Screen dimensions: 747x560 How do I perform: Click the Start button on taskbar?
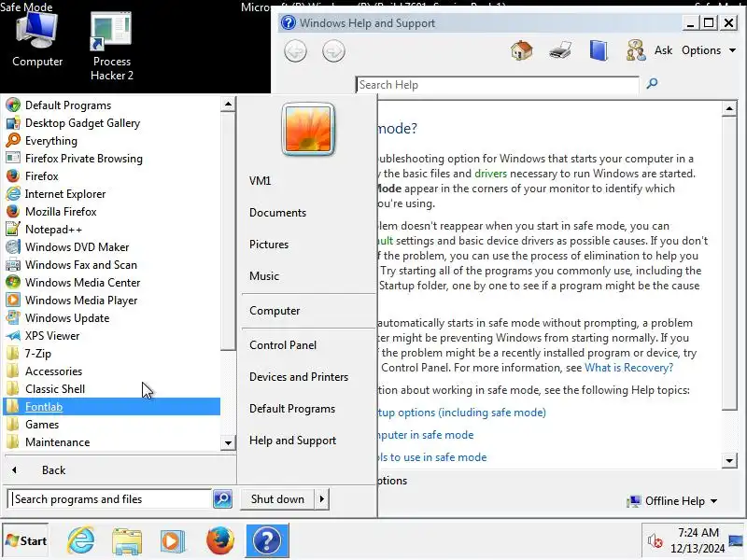[26, 541]
